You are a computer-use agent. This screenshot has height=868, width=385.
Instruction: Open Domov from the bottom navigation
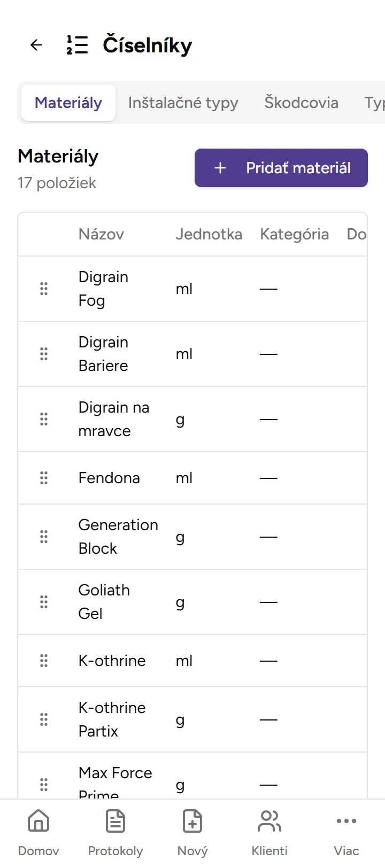point(38,831)
